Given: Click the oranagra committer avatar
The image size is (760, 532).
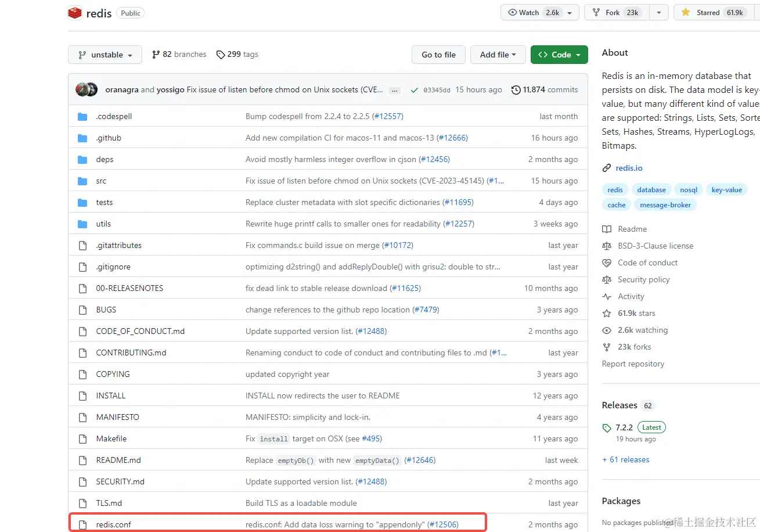Looking at the screenshot, I should pyautogui.click(x=82, y=89).
